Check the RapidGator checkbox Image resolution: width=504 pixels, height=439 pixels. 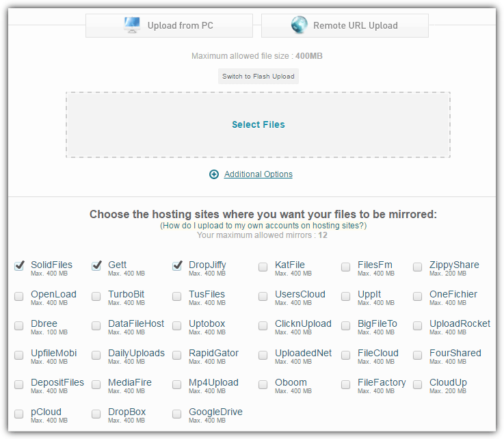177,355
